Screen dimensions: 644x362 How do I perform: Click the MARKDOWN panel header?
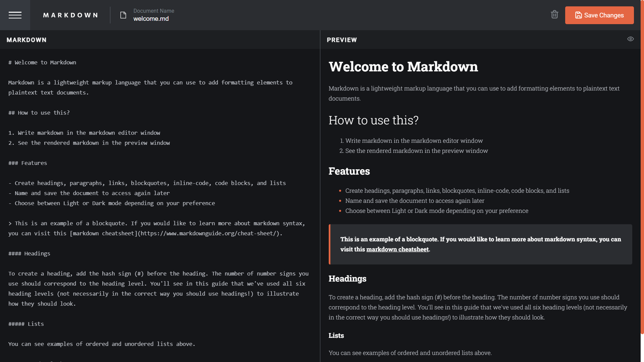coord(26,40)
